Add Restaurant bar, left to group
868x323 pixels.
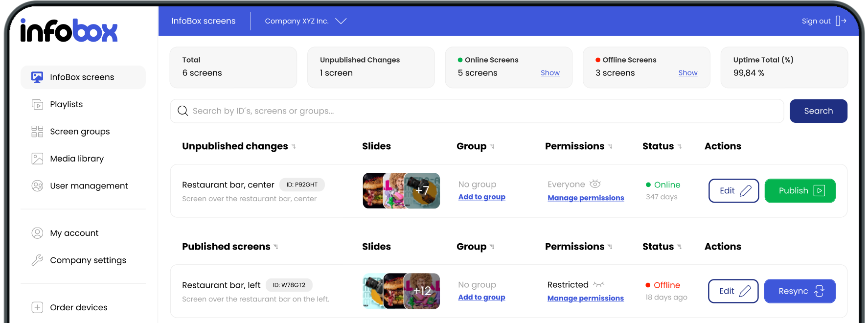[482, 297]
